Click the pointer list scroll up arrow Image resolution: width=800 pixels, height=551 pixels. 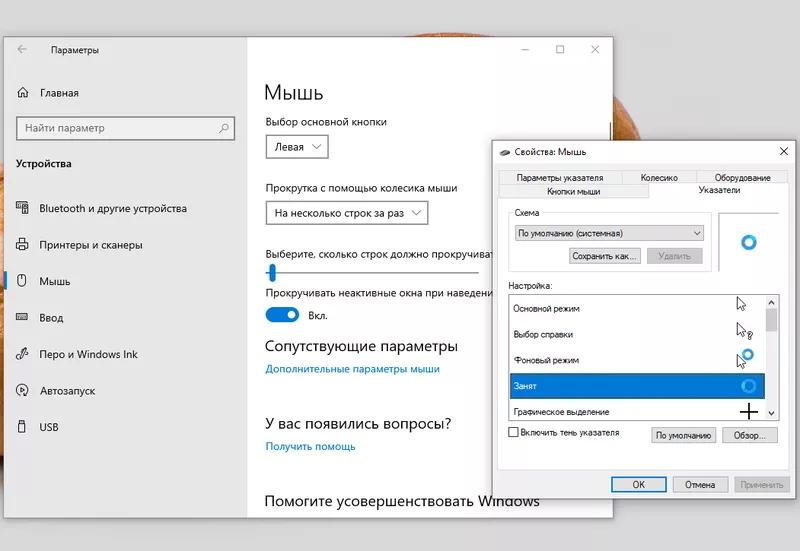[x=771, y=303]
